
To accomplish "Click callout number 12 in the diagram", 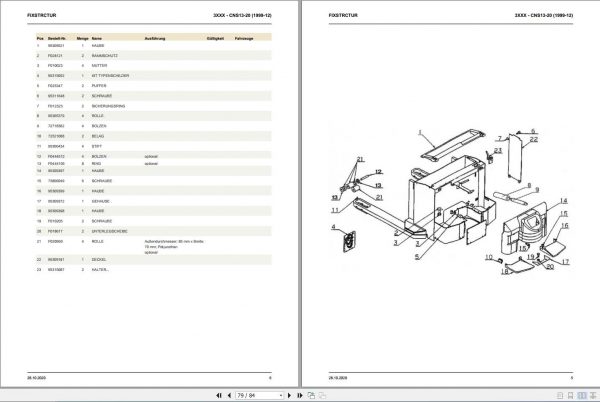I will (x=378, y=172).
